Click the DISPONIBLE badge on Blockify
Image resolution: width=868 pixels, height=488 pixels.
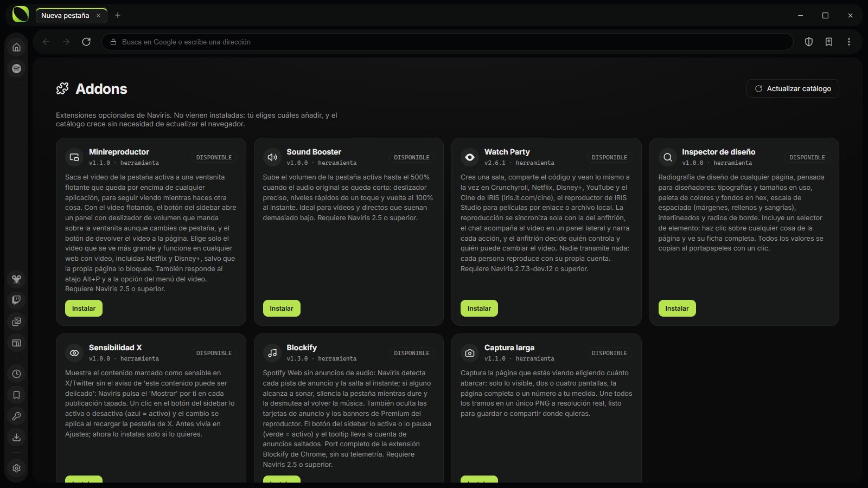[412, 353]
